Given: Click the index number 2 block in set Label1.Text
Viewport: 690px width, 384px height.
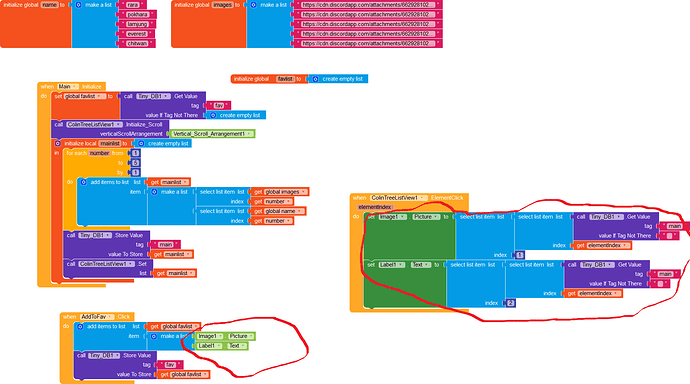Looking at the screenshot, I should [x=510, y=303].
